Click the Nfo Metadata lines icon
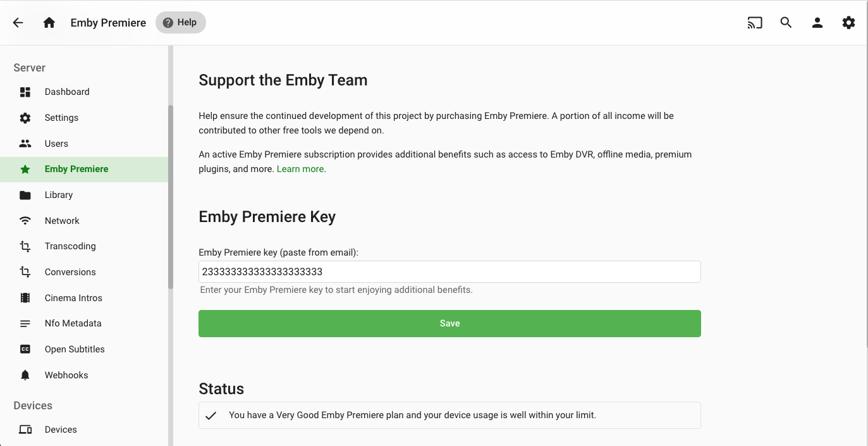 25,323
